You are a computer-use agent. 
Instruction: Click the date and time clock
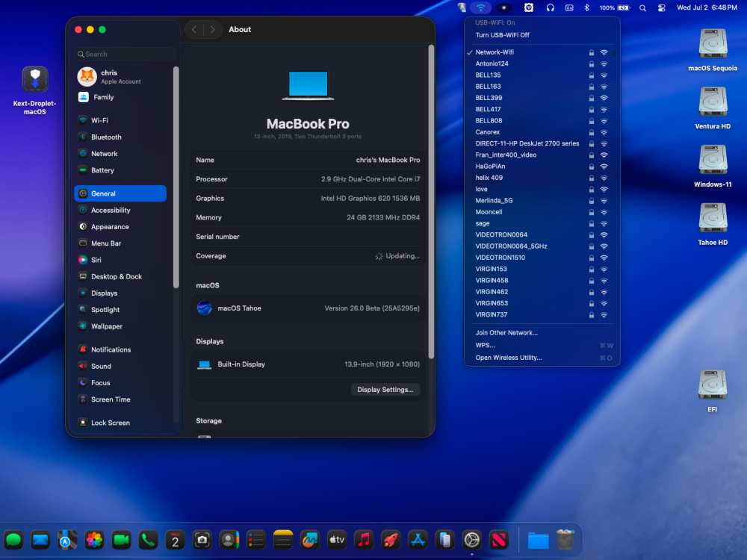707,7
